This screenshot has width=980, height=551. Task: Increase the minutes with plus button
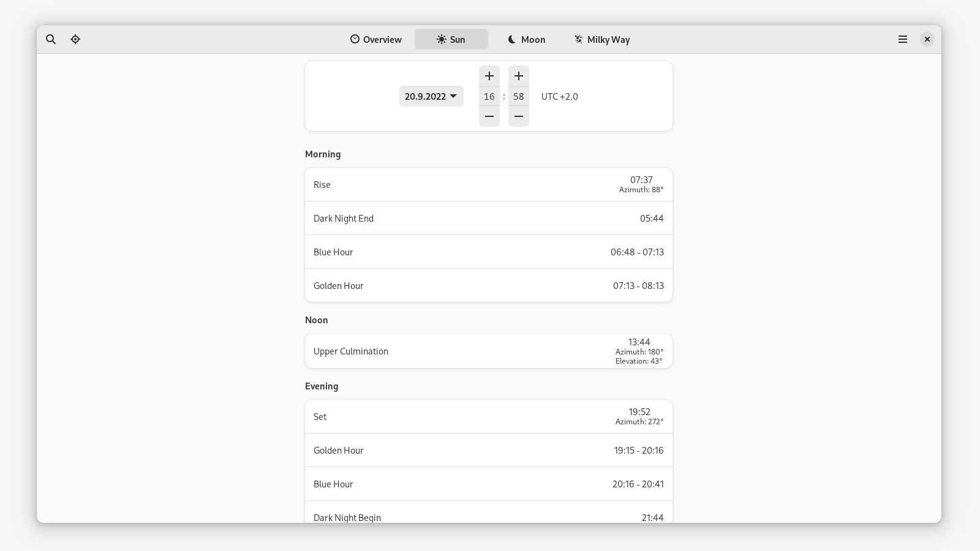point(518,76)
